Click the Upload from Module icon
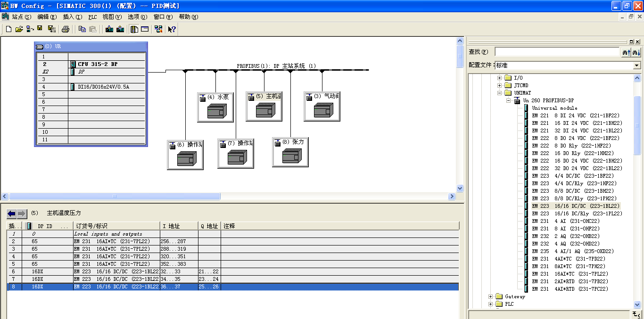644x319 pixels. tap(120, 29)
